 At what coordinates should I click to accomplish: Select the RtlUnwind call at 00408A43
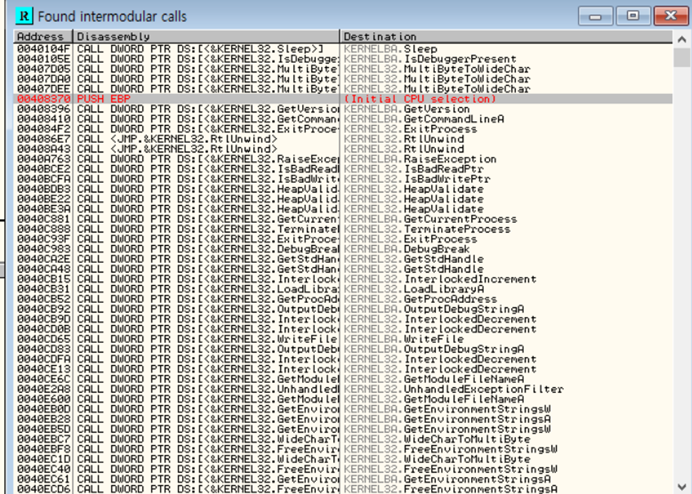coord(343,149)
